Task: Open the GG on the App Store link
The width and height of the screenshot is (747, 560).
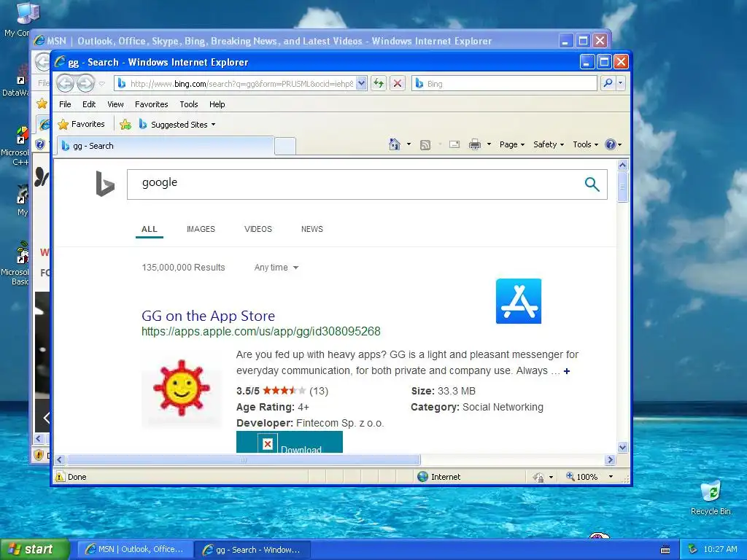Action: (x=208, y=316)
